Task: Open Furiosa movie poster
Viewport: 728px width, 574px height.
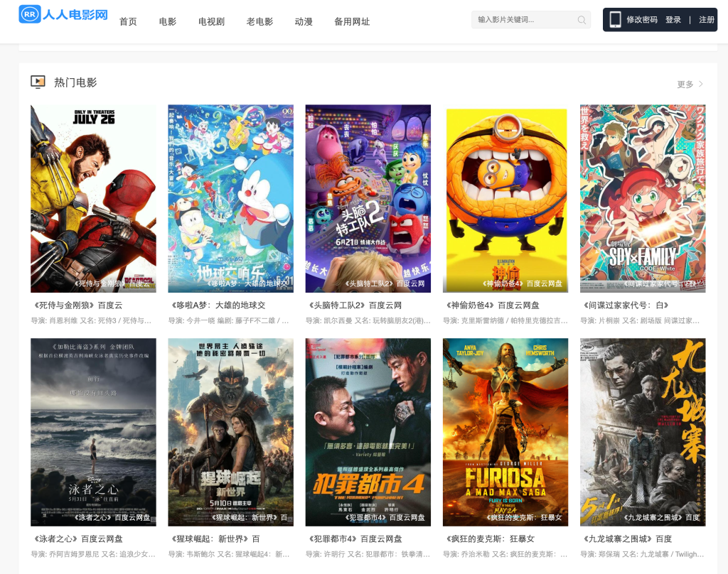Action: [505, 432]
